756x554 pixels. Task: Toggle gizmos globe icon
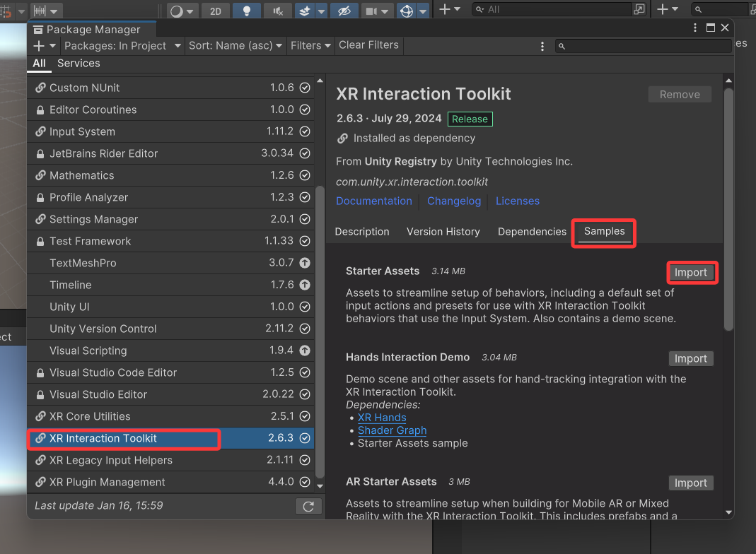(407, 11)
